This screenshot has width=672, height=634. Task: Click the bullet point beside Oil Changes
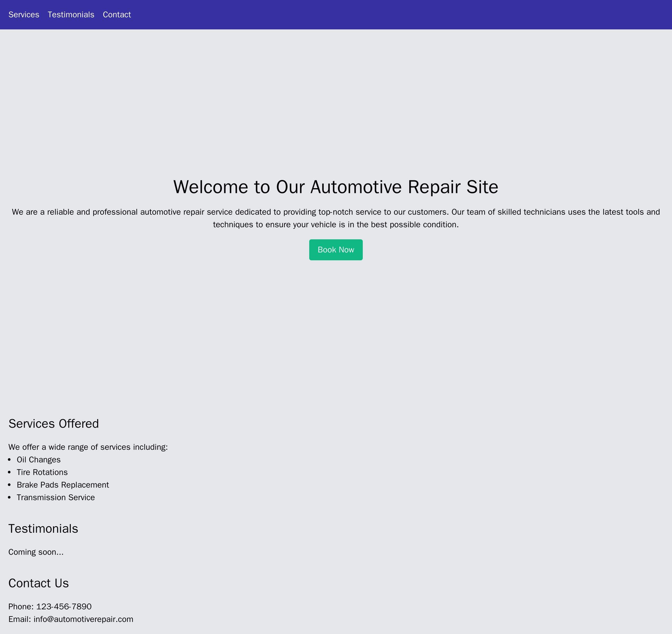tap(10, 460)
